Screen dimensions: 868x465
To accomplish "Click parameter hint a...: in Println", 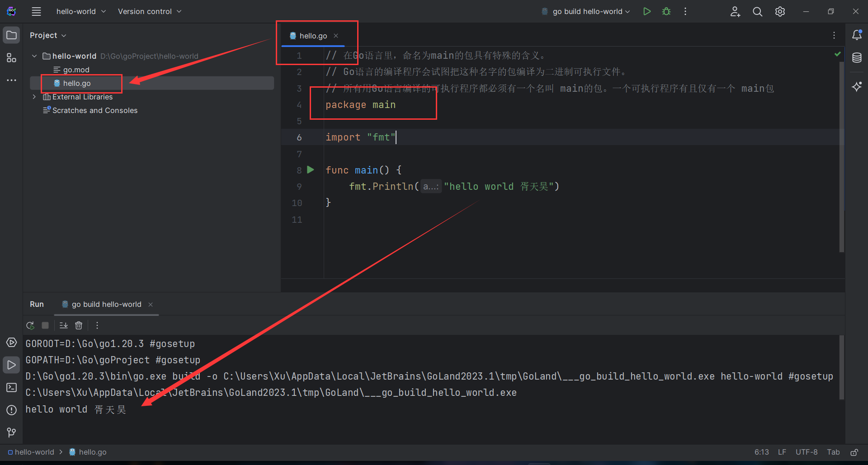I will click(x=431, y=187).
